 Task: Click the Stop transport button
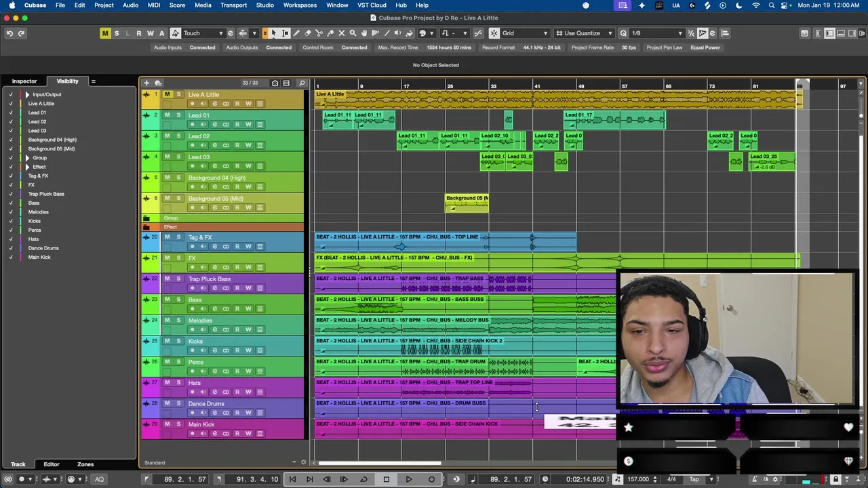point(387,479)
